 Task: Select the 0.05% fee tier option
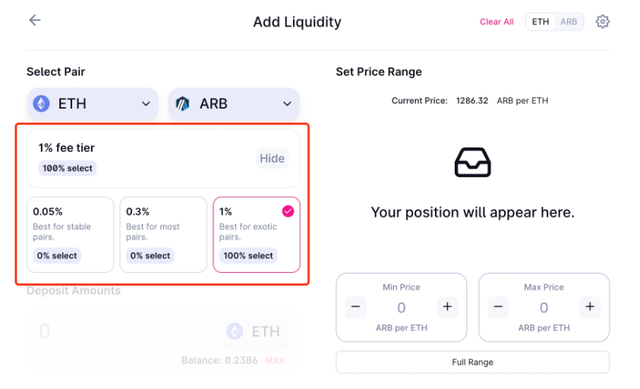(x=70, y=235)
